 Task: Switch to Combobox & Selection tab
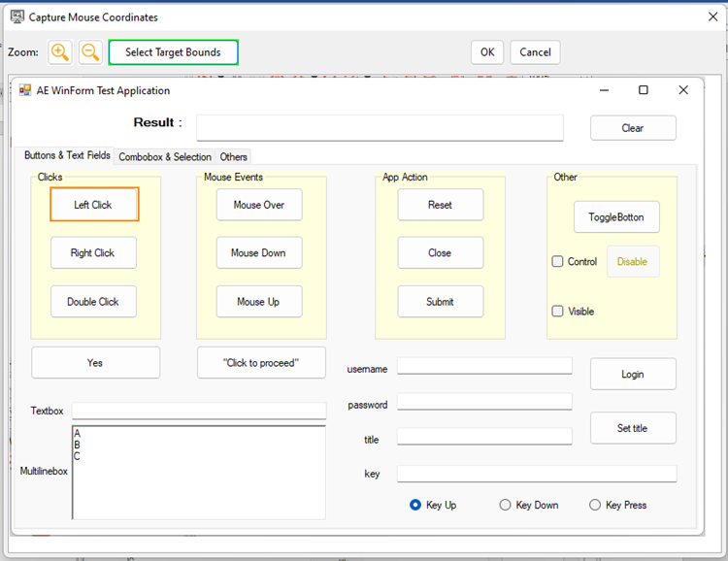click(x=164, y=156)
